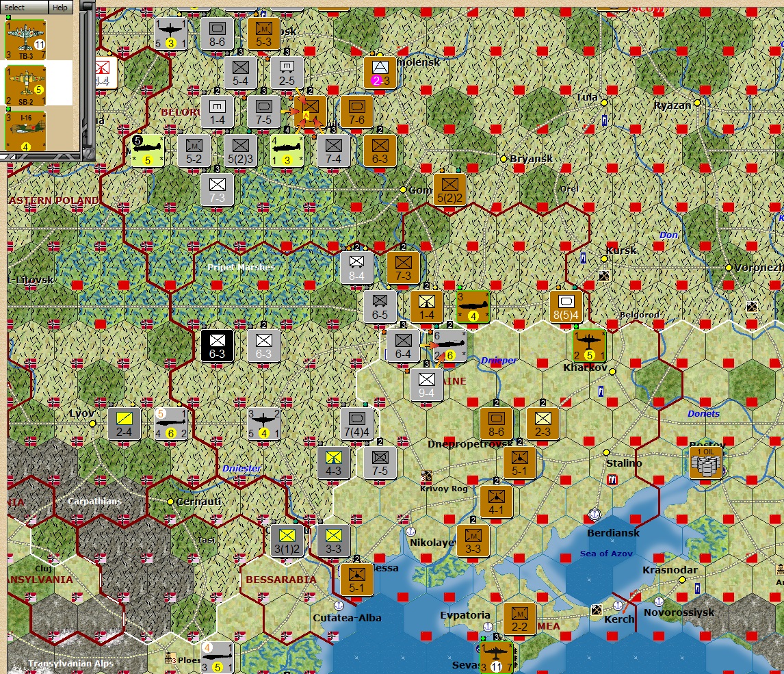Click the Cernauti city marker
Screen dimensions: 784x674
(x=170, y=501)
